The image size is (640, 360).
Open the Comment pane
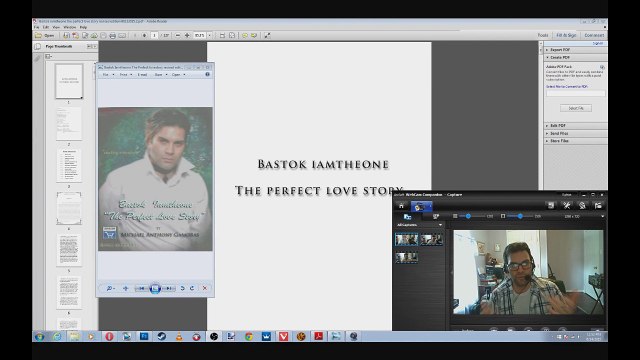(594, 36)
